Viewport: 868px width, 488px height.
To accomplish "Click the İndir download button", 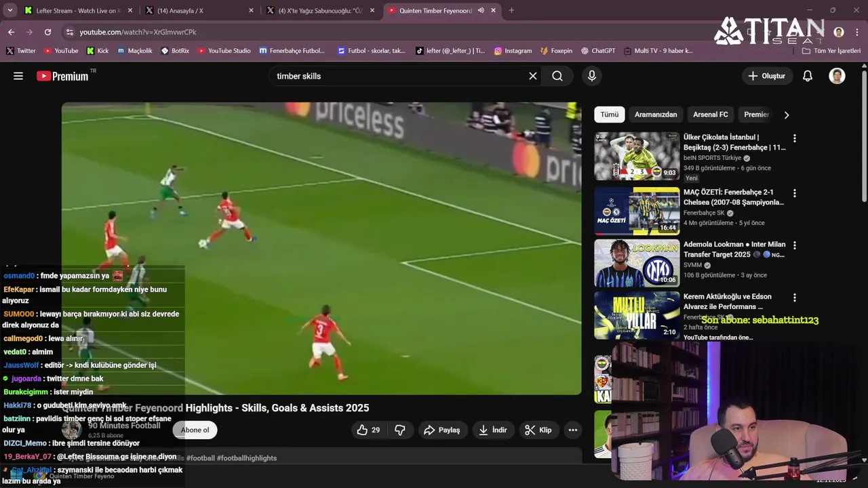I will click(x=493, y=430).
